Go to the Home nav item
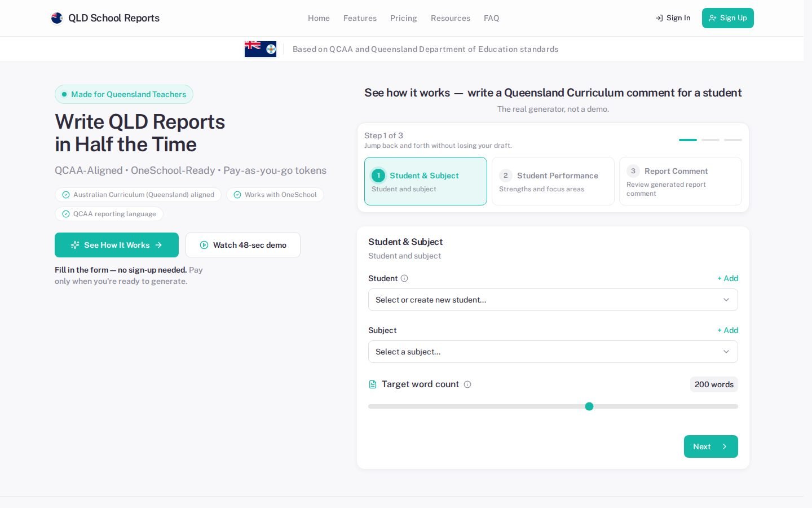 [319, 18]
